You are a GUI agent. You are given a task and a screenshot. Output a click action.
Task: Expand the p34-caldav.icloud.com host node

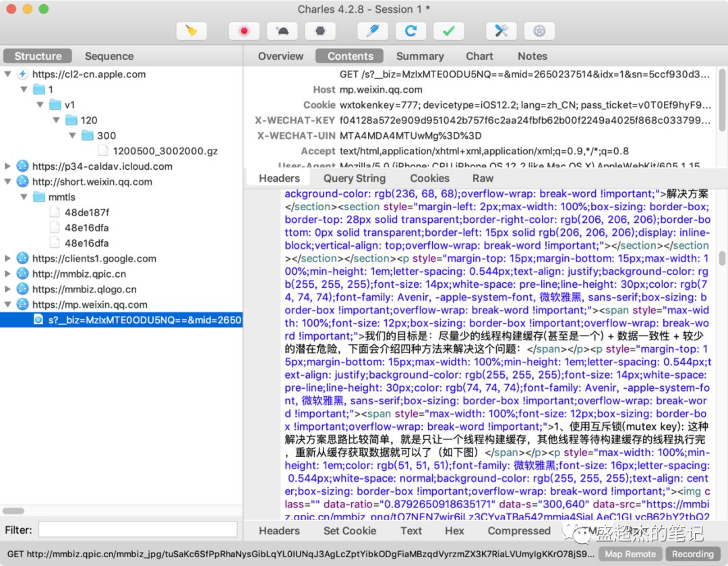(x=8, y=166)
